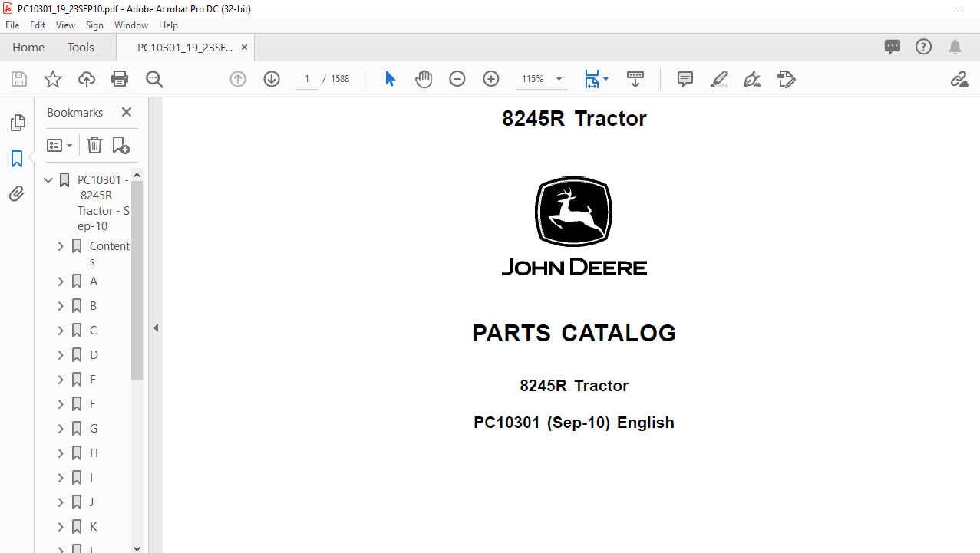The height and width of the screenshot is (553, 980).
Task: Share a link to this file
Action: 959,79
